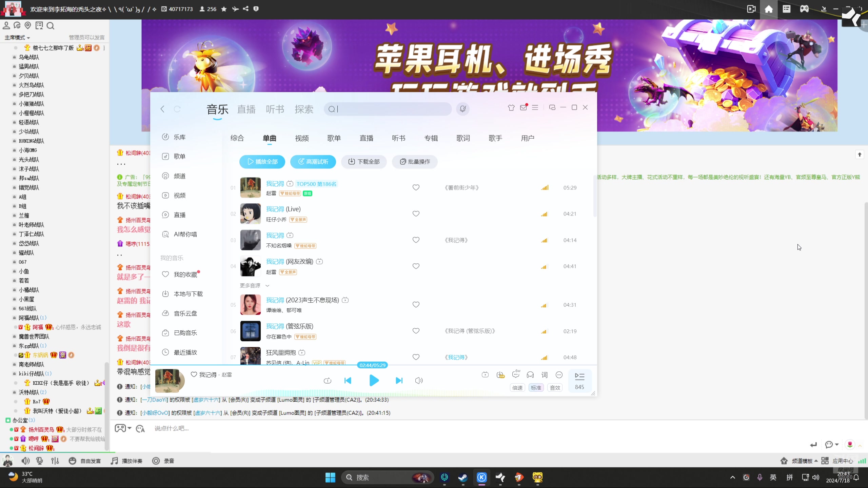Screen dimensions: 868x488
Task: Switch to mini mode icon
Action: (552, 107)
